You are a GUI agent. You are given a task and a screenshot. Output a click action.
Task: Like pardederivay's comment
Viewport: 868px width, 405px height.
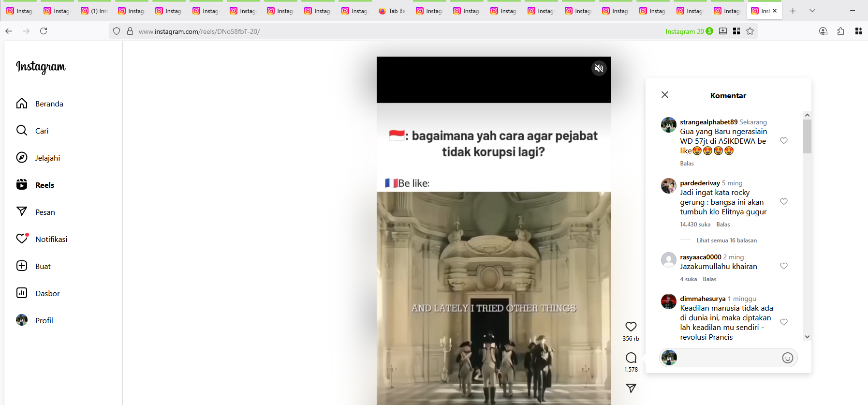(784, 202)
